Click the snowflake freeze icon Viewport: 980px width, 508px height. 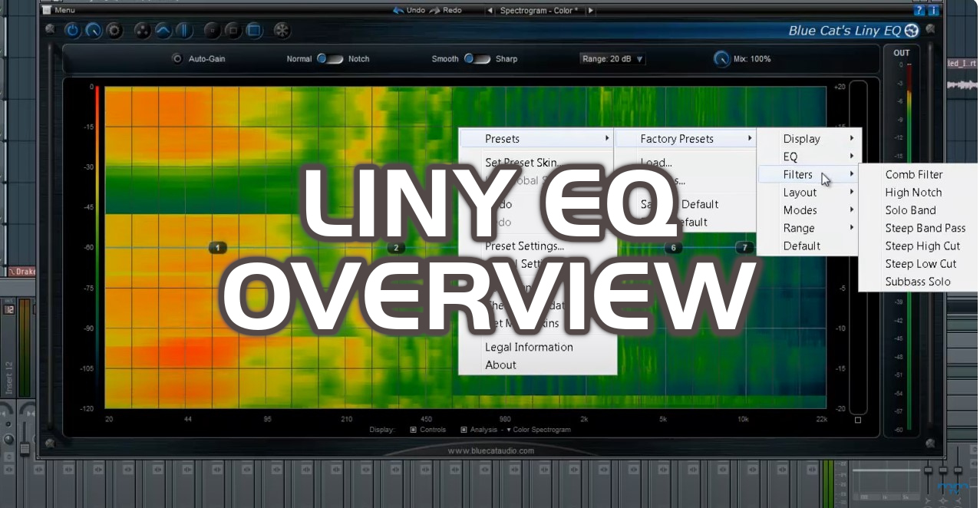[x=282, y=31]
